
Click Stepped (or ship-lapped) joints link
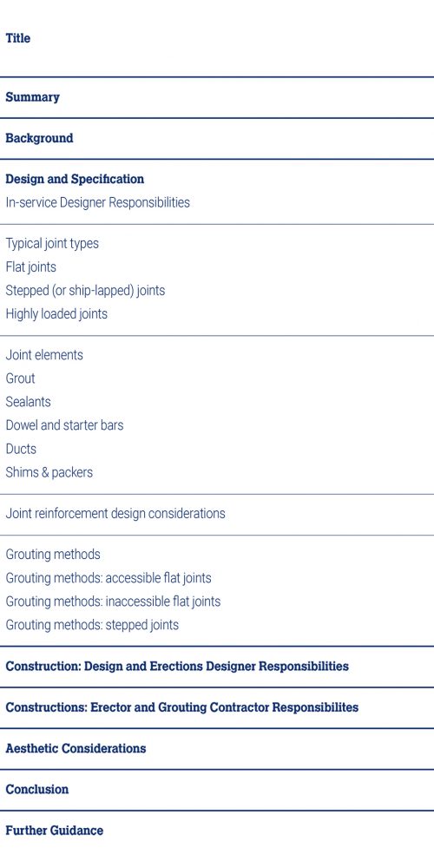[x=85, y=290]
